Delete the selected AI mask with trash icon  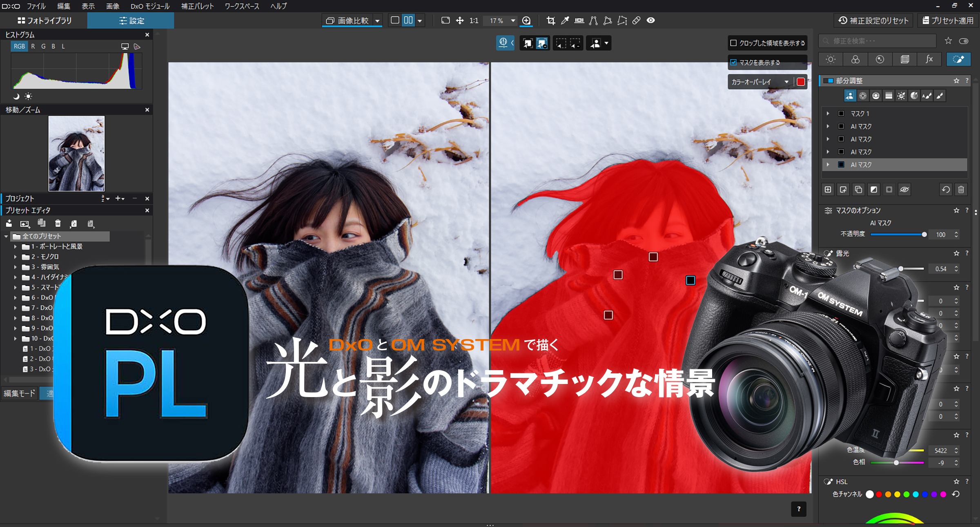962,190
